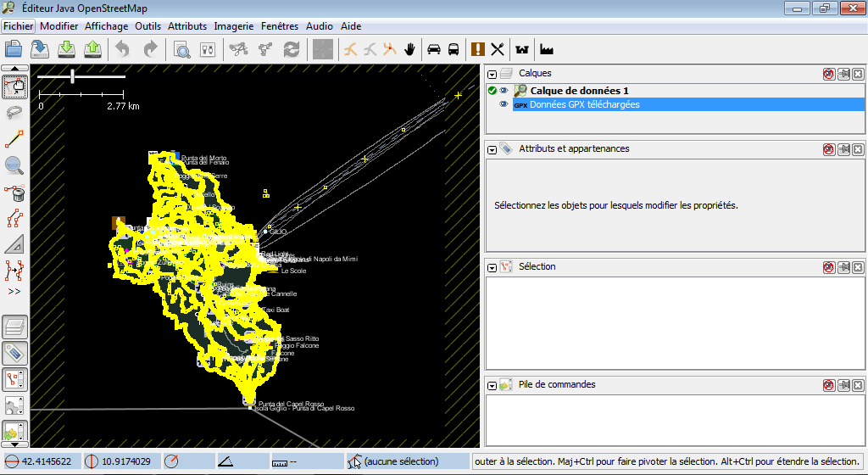This screenshot has width=868, height=475.
Task: Expand more tools with >> button
Action: click(x=14, y=291)
